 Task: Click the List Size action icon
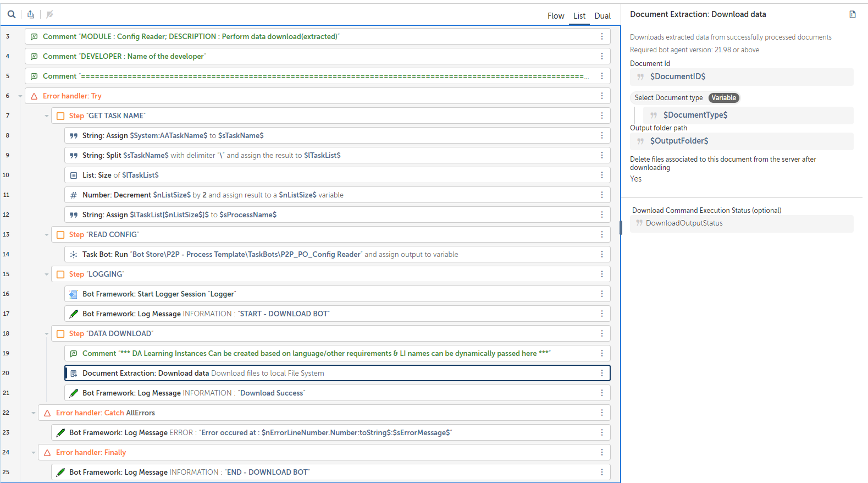coord(74,175)
